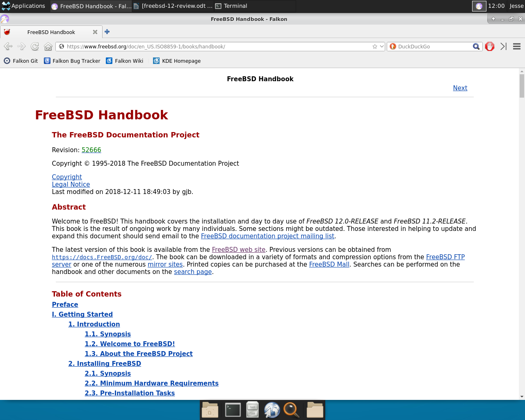Open the Jesse user menu in the panel
The width and height of the screenshot is (525, 420).
[516, 6]
